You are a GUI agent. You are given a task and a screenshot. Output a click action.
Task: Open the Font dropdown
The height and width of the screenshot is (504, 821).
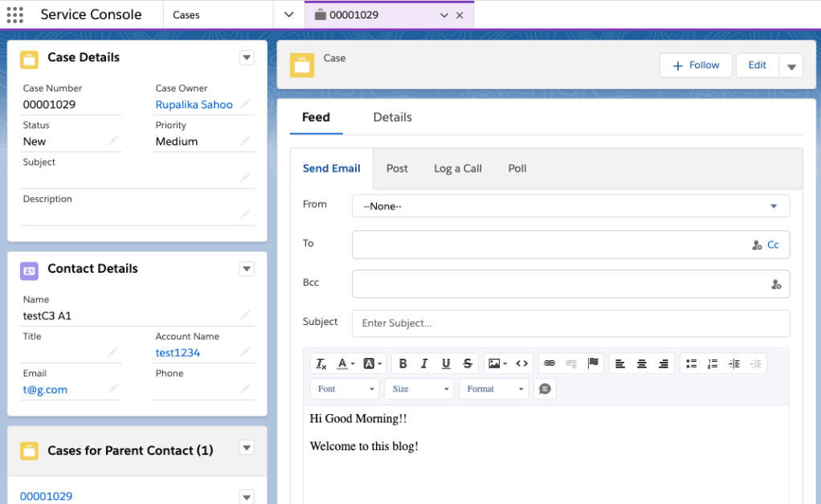346,388
